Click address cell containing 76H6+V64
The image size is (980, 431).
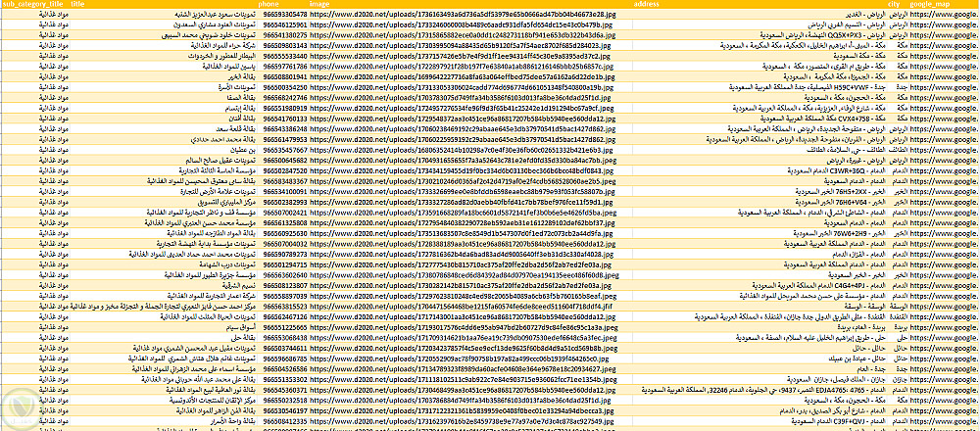coord(840,202)
